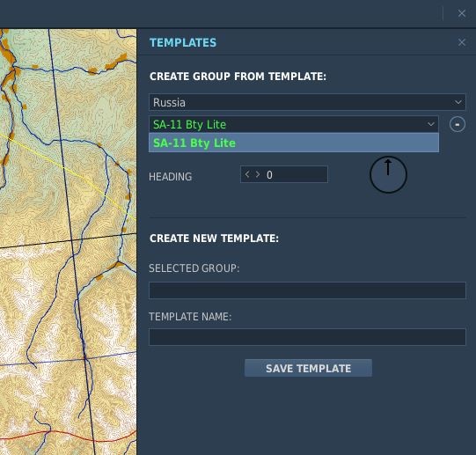This screenshot has width=476, height=455.
Task: Click the heading compass dial
Action: (388, 174)
